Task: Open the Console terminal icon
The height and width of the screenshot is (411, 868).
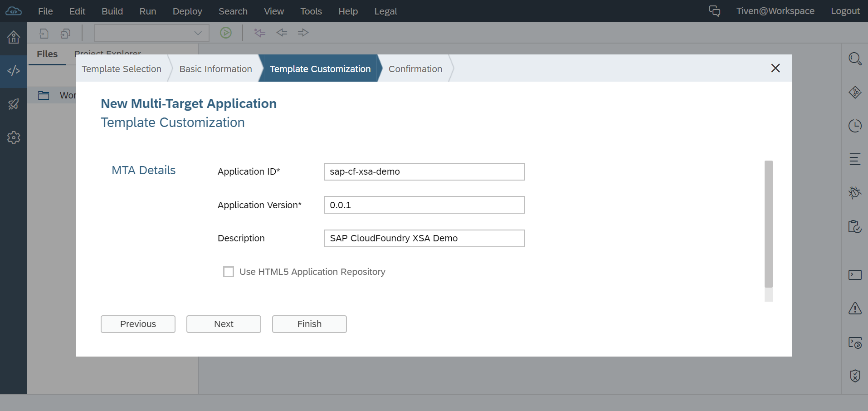Action: tap(855, 275)
